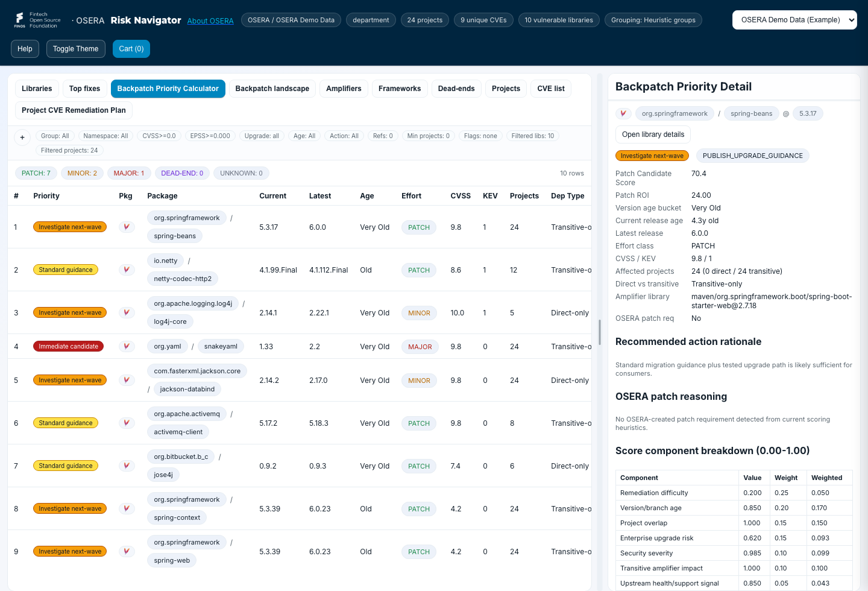Click the vertical splitter handle between panels

pyautogui.click(x=600, y=332)
